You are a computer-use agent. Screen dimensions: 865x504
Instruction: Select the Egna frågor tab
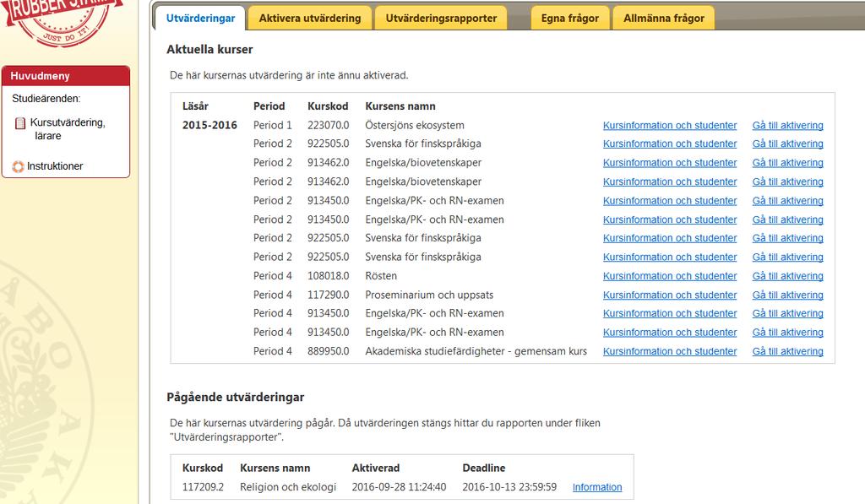(570, 19)
